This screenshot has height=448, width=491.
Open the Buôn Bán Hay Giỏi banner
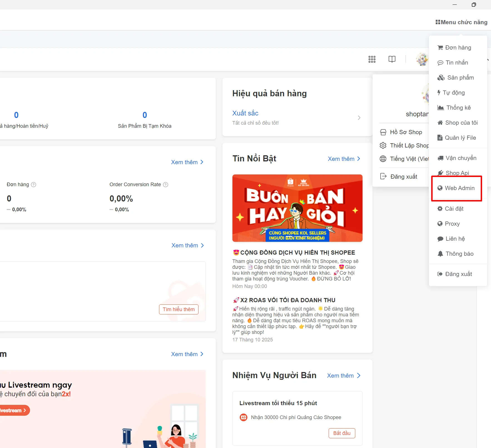(x=297, y=208)
